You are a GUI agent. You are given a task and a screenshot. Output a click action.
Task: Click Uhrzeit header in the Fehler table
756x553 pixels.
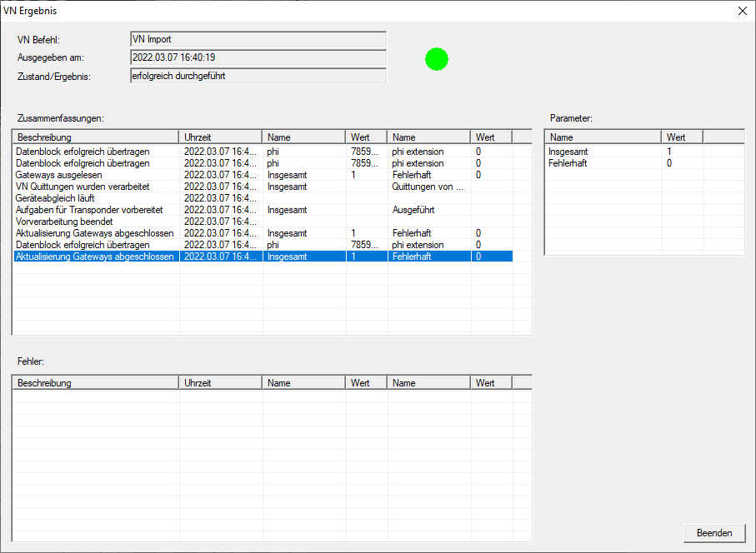[x=220, y=383]
